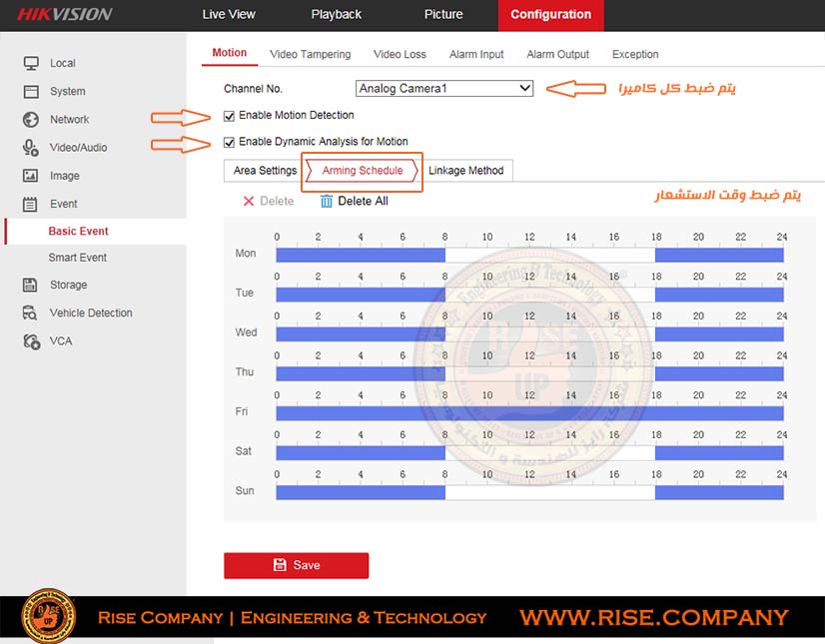Click the Channel No. label
The height and width of the screenshot is (644, 825).
point(253,89)
